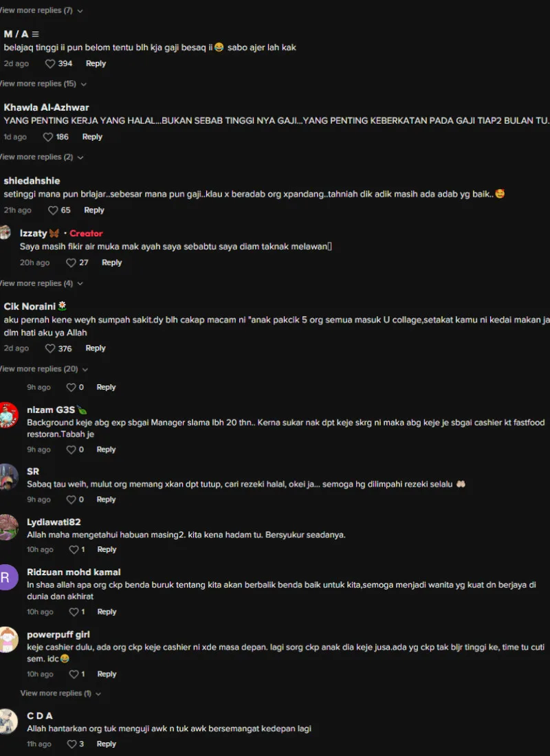This screenshot has width=550, height=756.
Task: Like nizam G3S's comment
Action: [71, 449]
